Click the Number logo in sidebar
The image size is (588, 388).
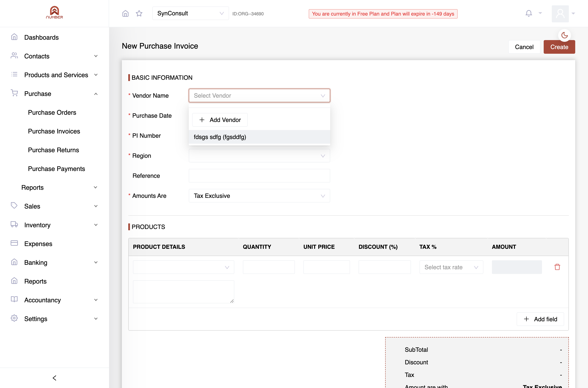pyautogui.click(x=54, y=12)
